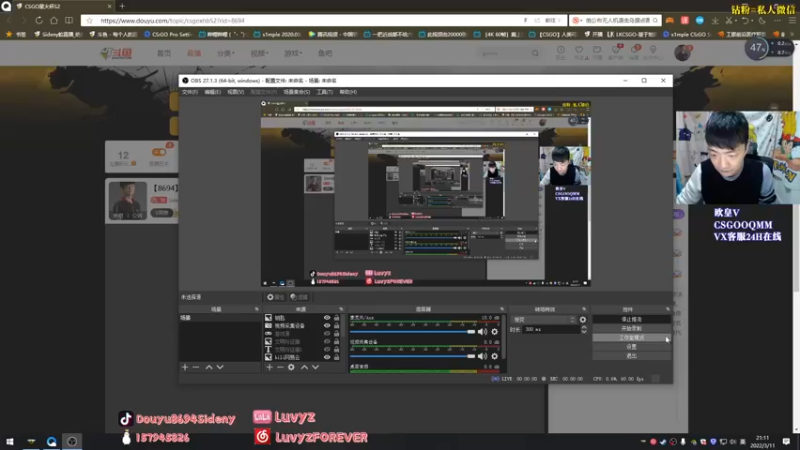This screenshot has width=800, height=450.
Task: Go to the browser home page icon
Action: (54, 20)
